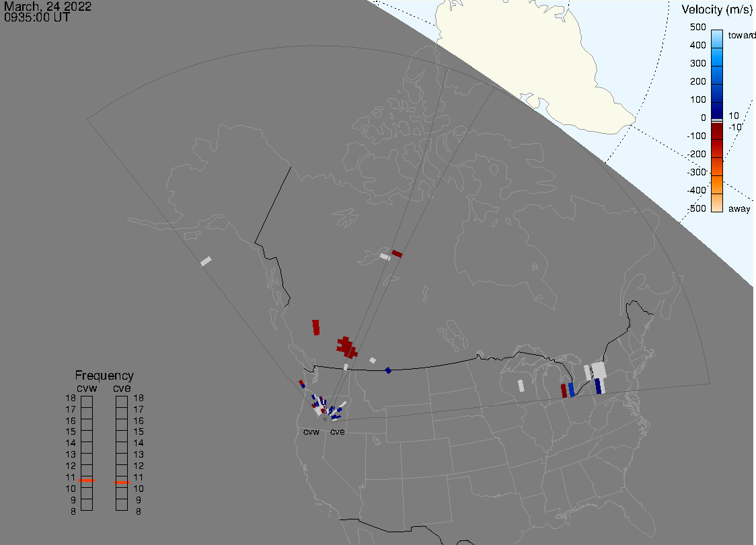The width and height of the screenshot is (756, 545).
Task: Select the "Frequency" legend heading
Action: [104, 376]
